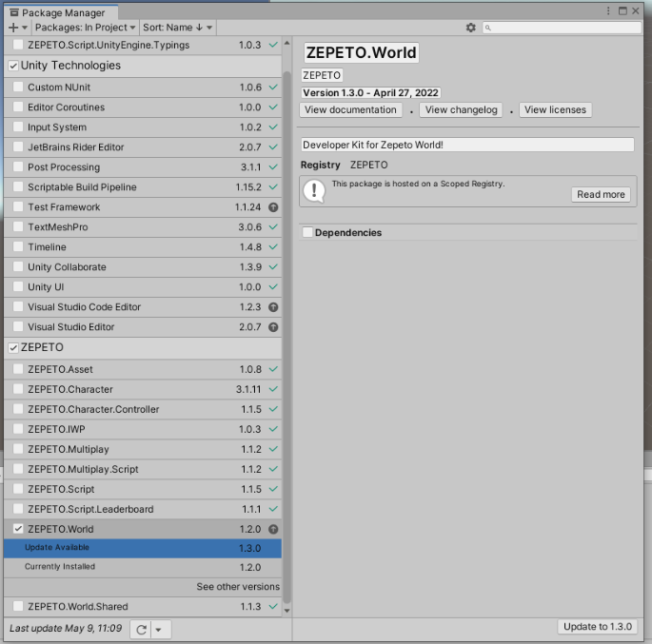Open the Packages: In Project dropdown

pos(86,28)
